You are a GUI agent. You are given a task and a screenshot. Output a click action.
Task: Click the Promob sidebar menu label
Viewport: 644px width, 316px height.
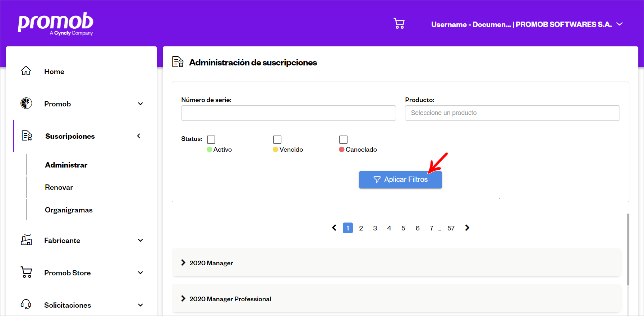click(x=57, y=104)
